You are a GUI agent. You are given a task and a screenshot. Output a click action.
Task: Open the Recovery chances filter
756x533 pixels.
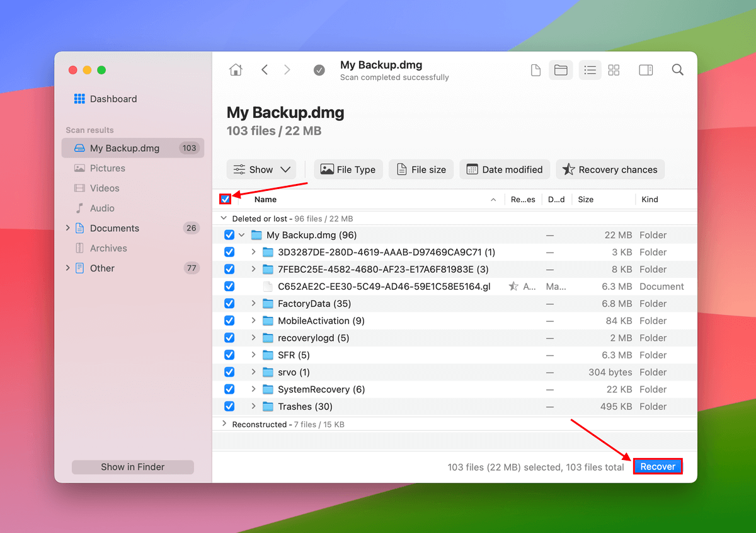click(610, 169)
